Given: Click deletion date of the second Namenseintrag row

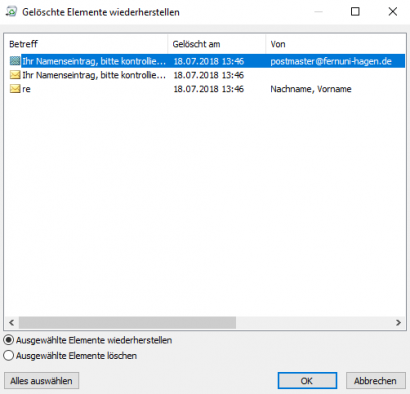Looking at the screenshot, I should pos(209,75).
